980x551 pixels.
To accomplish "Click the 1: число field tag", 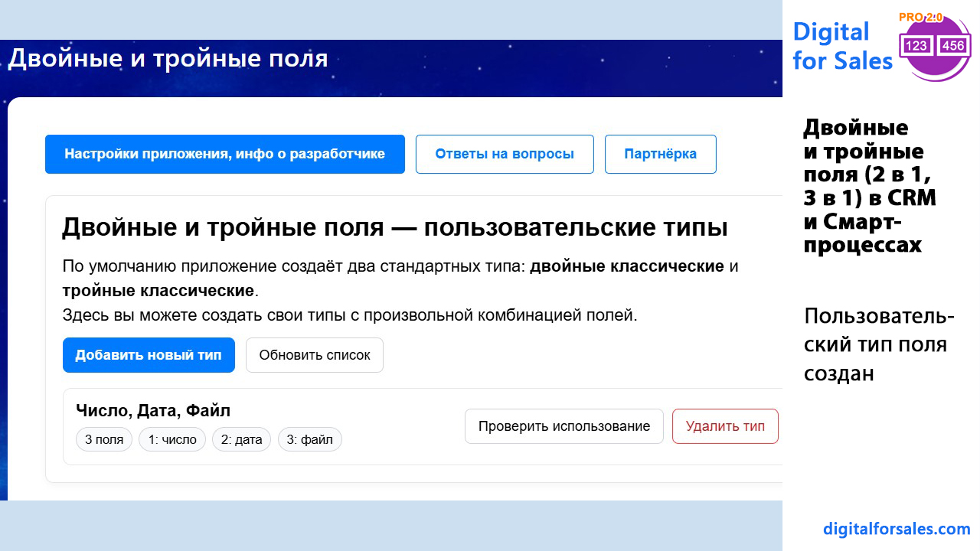I will [x=172, y=439].
